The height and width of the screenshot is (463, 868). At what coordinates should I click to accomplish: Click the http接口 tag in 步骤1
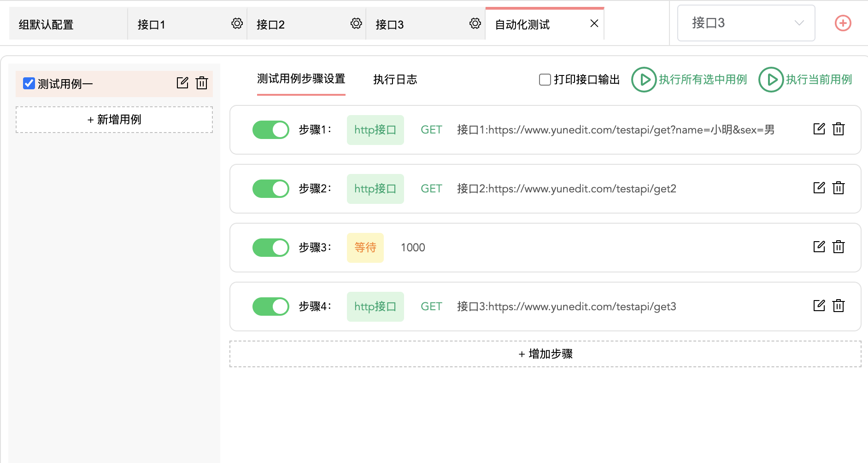coord(375,130)
